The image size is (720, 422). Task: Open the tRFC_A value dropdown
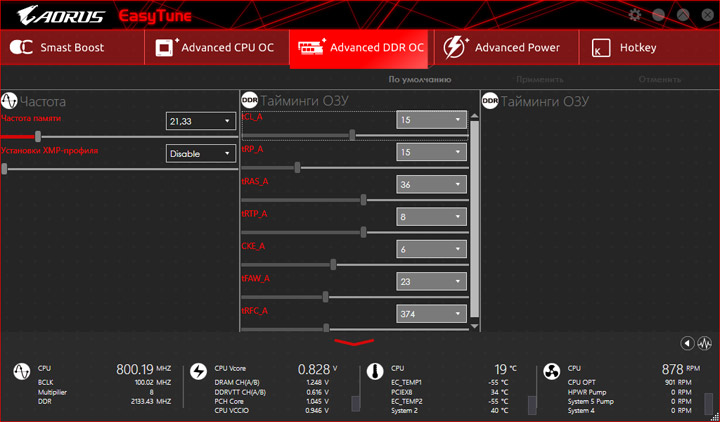coord(431,314)
